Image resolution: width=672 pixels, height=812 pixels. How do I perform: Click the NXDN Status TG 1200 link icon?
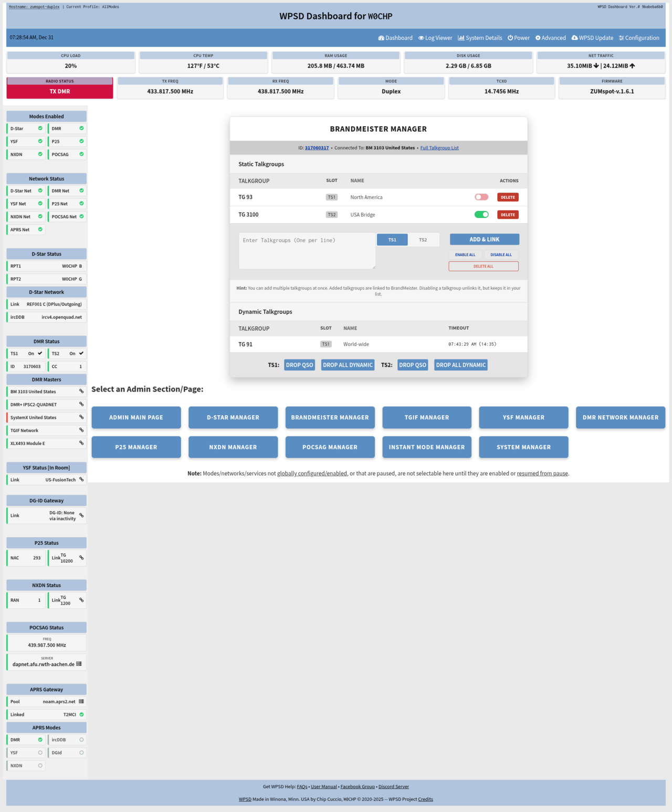[81, 600]
